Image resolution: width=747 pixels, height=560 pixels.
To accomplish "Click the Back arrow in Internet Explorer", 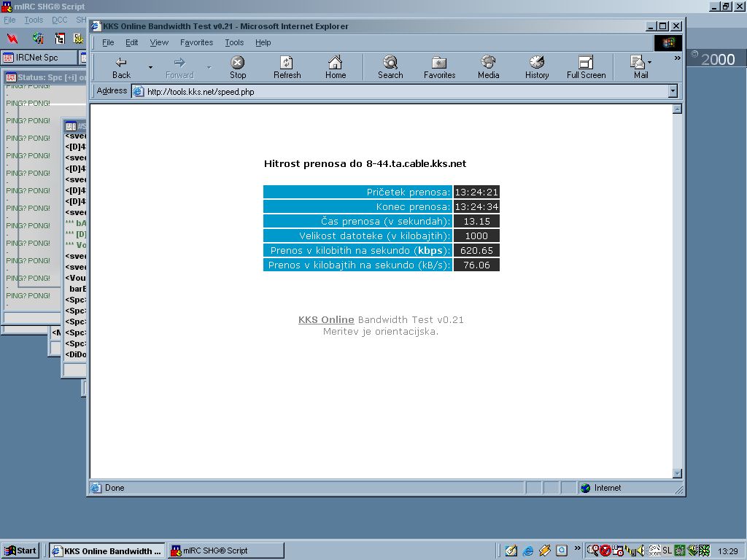I will pos(121,67).
